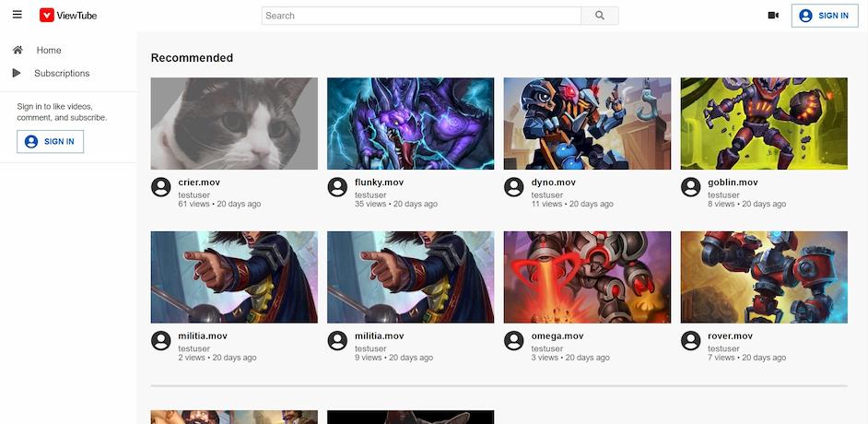Click the channel avatar beside dyno.mov
The image size is (868, 424).
pyautogui.click(x=514, y=187)
